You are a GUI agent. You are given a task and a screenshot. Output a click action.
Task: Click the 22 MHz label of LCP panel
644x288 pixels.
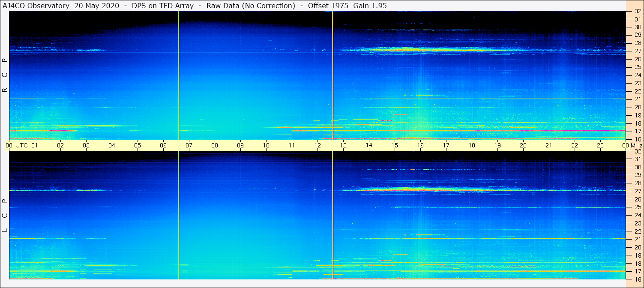[x=637, y=231]
